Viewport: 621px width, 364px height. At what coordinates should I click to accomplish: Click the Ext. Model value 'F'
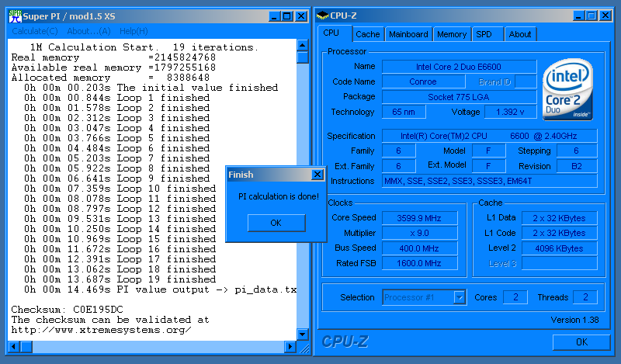tap(489, 166)
